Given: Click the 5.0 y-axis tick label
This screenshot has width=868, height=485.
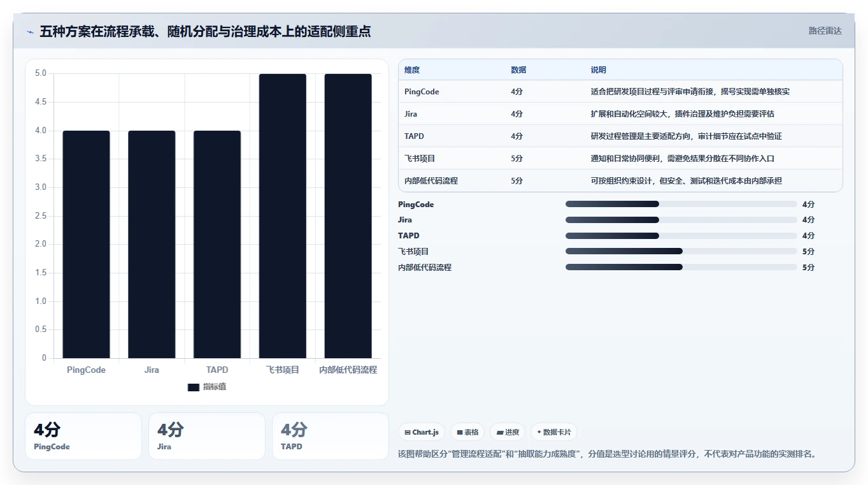Looking at the screenshot, I should (41, 73).
